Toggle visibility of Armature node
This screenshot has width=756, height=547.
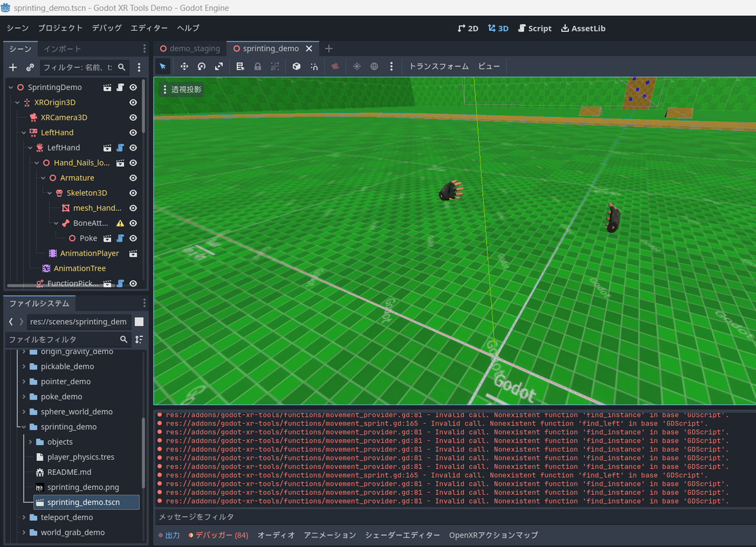click(x=133, y=178)
